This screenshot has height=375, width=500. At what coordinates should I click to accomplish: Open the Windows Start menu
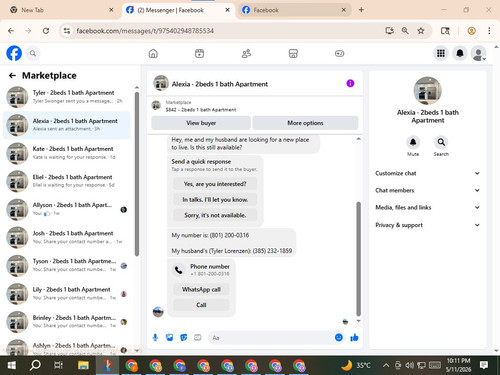pyautogui.click(x=12, y=365)
